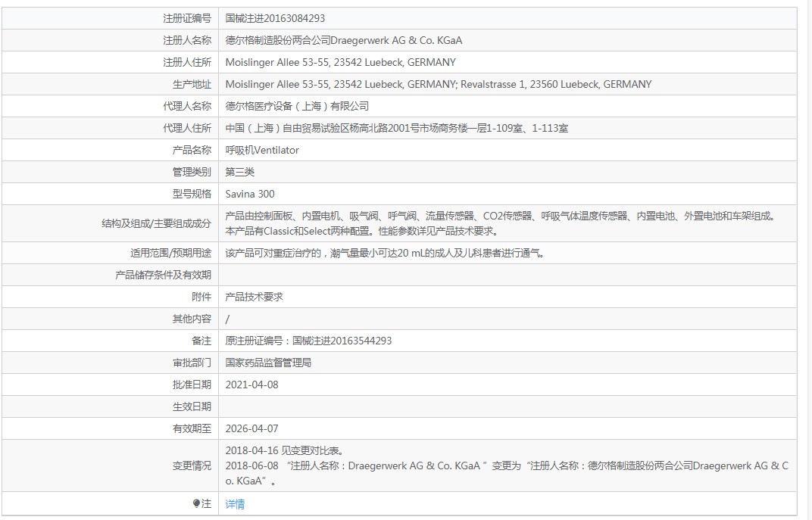The width and height of the screenshot is (812, 520).
Task: Select the 批准日期 label
Action: 192,385
